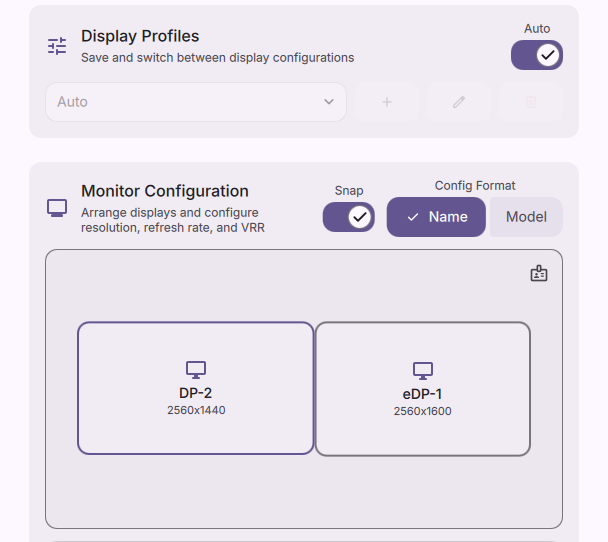Toggle the Auto display profiles switch
This screenshot has width=608, height=542.
pos(537,55)
